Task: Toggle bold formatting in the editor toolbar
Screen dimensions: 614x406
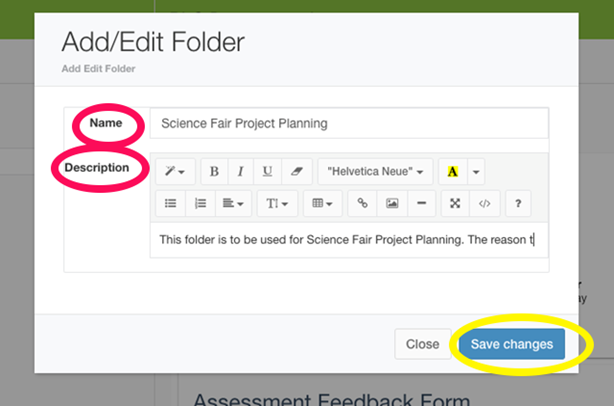Action: tap(214, 171)
